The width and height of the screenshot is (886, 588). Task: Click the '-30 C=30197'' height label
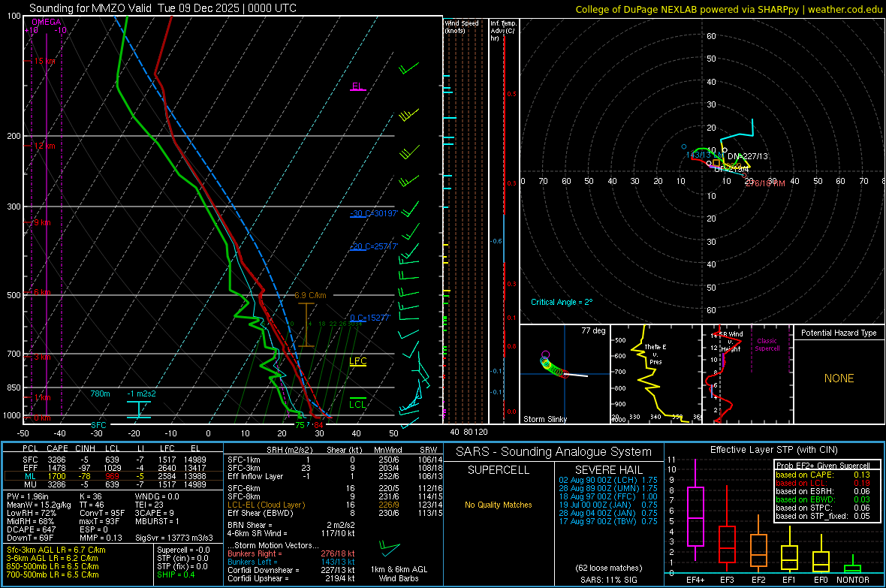374,213
